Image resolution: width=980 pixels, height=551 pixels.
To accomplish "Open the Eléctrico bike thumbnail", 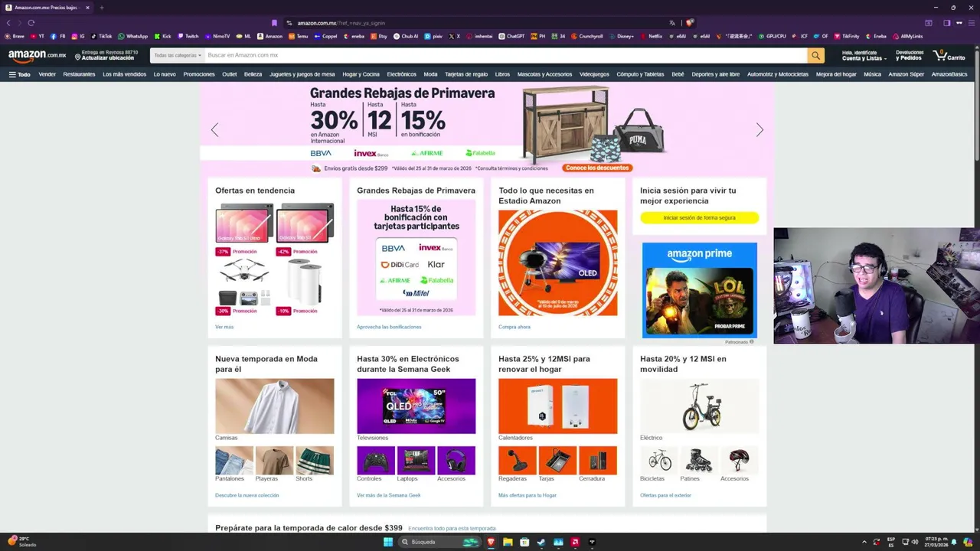I will 699,406.
